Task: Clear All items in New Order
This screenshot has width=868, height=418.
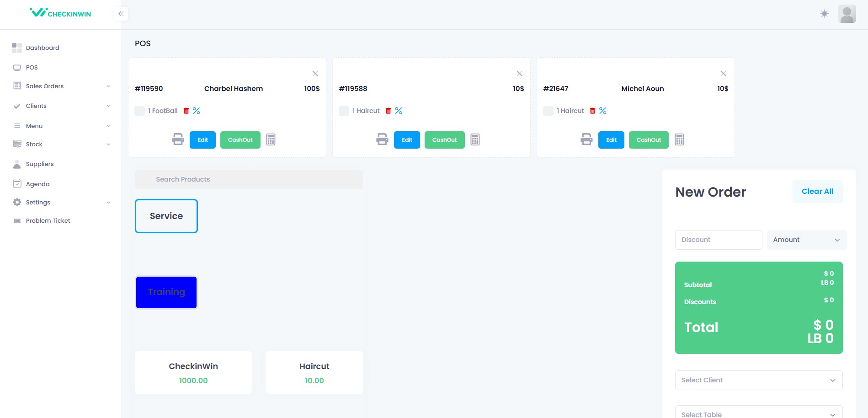Action: click(817, 192)
